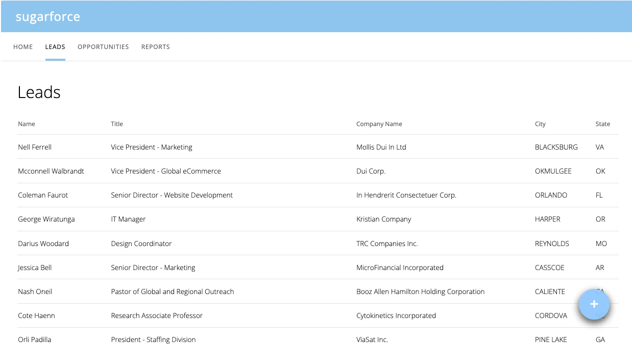This screenshot has width=632, height=364.
Task: Click Senior Director - Marketing title
Action: (x=153, y=268)
